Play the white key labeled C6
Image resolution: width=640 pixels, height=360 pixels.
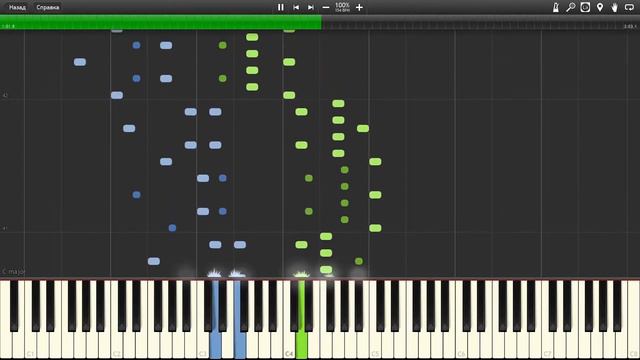point(461,345)
